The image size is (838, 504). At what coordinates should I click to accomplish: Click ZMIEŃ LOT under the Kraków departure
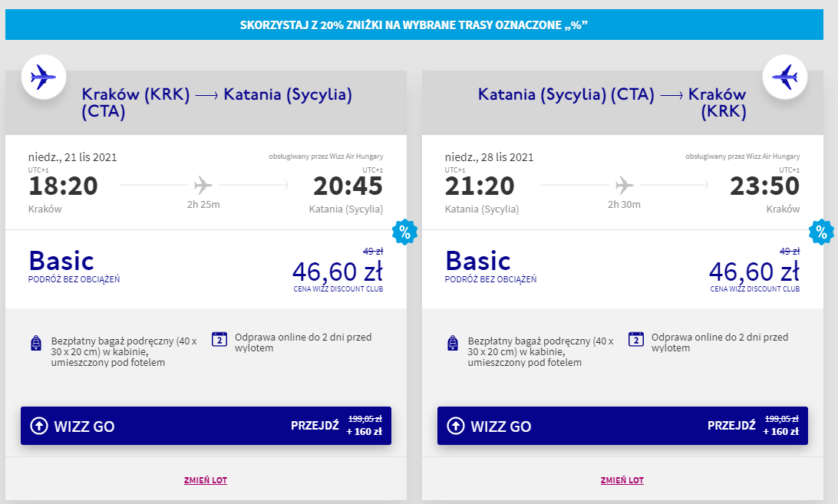206,480
